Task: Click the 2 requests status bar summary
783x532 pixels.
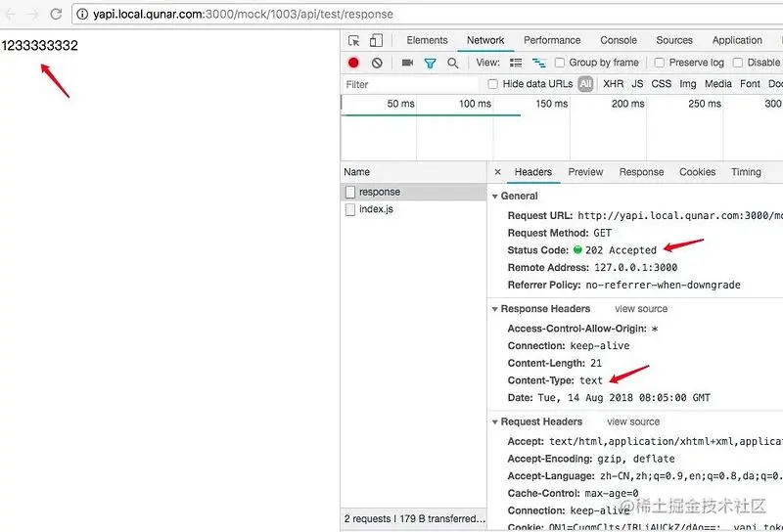Action: pyautogui.click(x=414, y=519)
